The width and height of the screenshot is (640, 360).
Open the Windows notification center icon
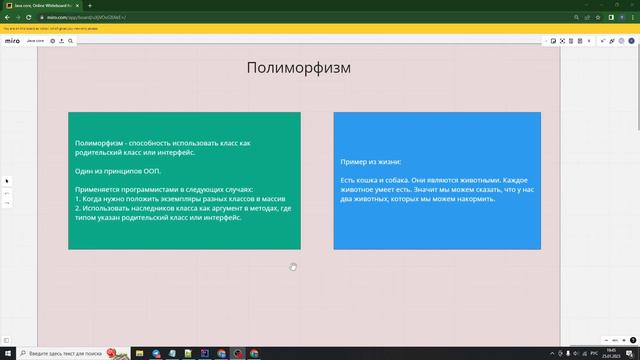click(x=630, y=353)
